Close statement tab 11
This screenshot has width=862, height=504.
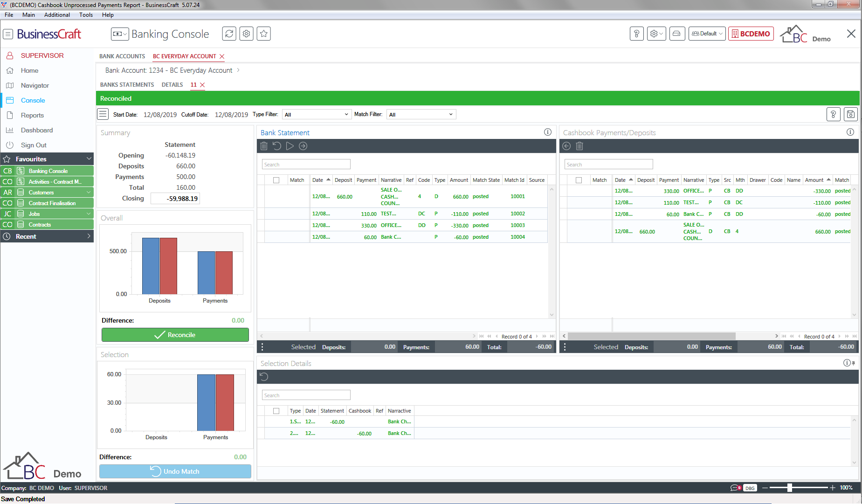tap(202, 85)
